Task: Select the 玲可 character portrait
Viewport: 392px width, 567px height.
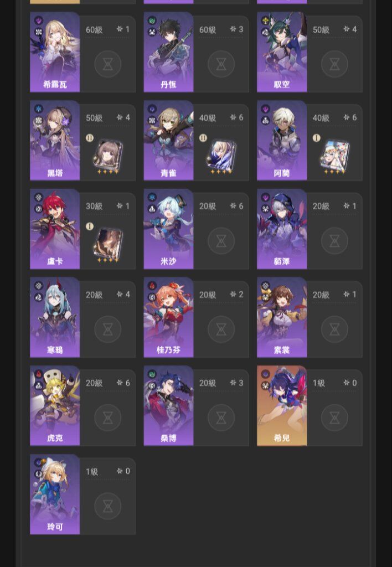Action: point(55,494)
